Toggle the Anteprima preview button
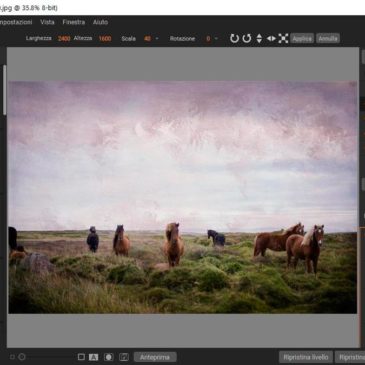This screenshot has width=365, height=365. [155, 357]
